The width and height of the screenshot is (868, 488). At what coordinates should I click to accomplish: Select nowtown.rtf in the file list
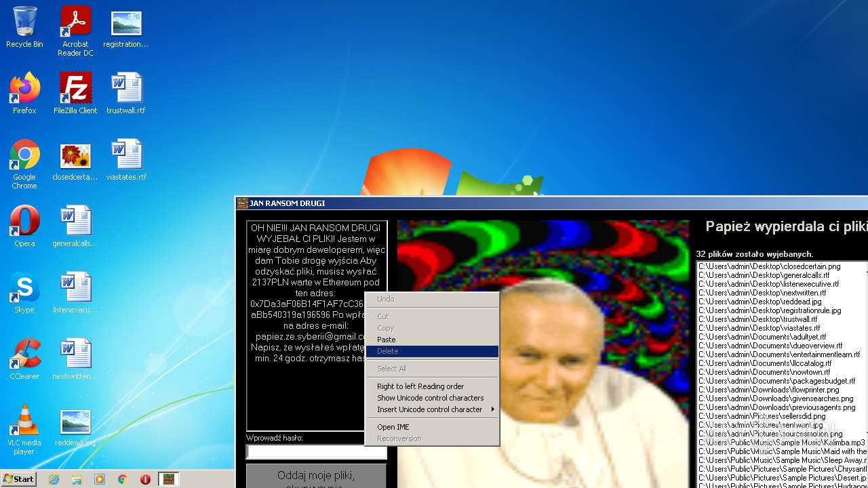[x=764, y=372]
